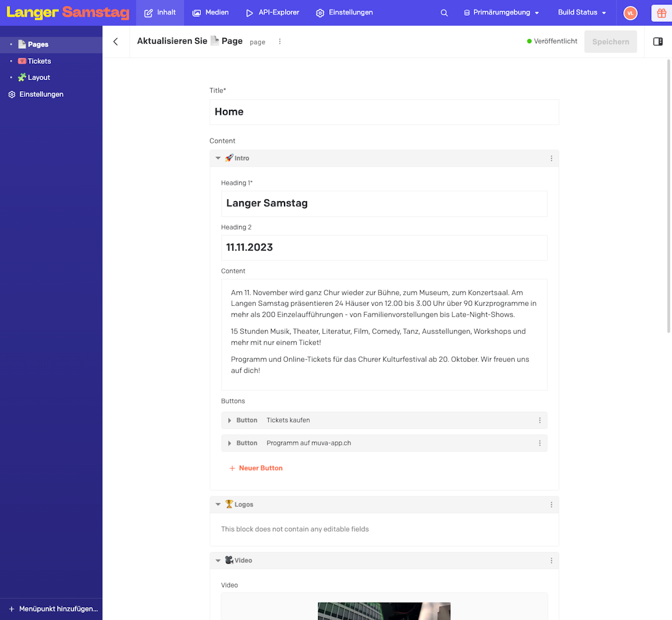Image resolution: width=672 pixels, height=620 pixels.
Task: Click the Veröffentlicht status indicator
Action: (x=552, y=41)
